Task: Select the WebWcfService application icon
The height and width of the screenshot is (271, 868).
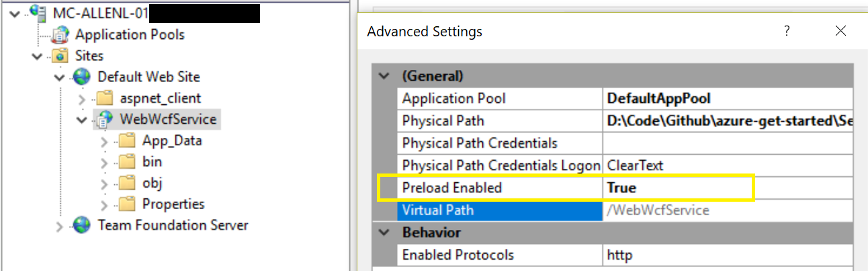Action: tap(105, 120)
